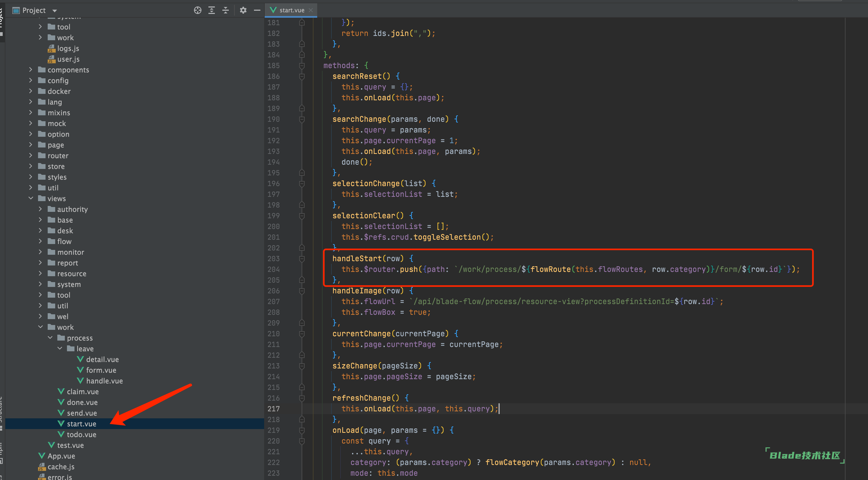Click the locate current file target icon
The width and height of the screenshot is (868, 480).
[197, 10]
